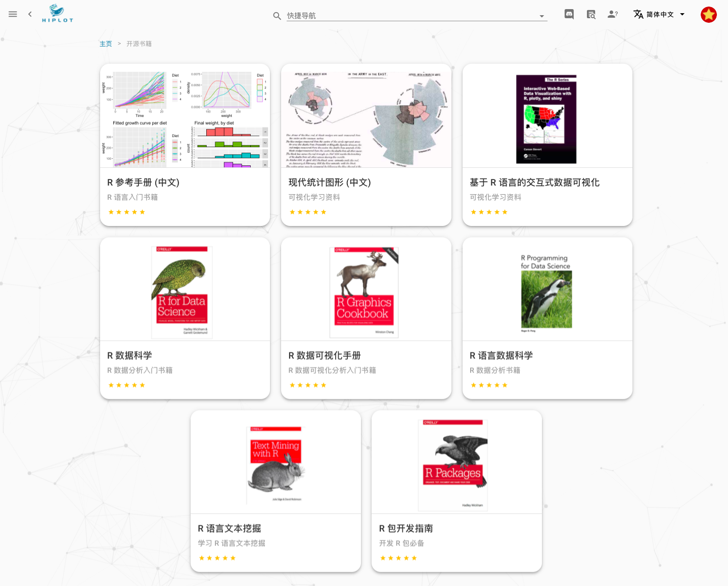Image resolution: width=728 pixels, height=586 pixels.
Task: Click the back arrow icon
Action: [30, 14]
